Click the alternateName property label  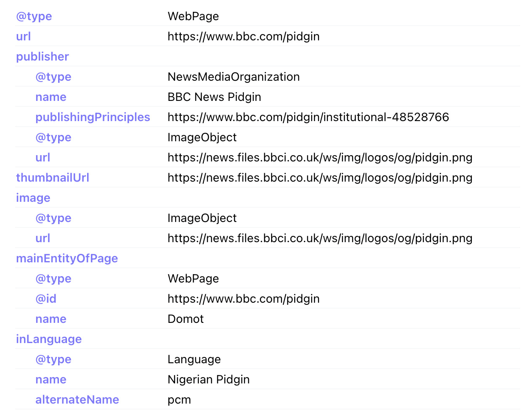(77, 399)
